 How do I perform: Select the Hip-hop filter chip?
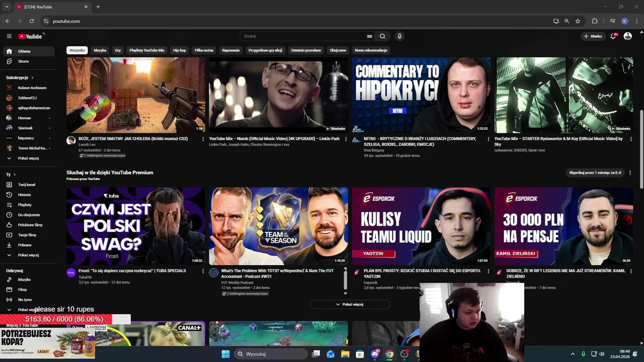coord(180,50)
